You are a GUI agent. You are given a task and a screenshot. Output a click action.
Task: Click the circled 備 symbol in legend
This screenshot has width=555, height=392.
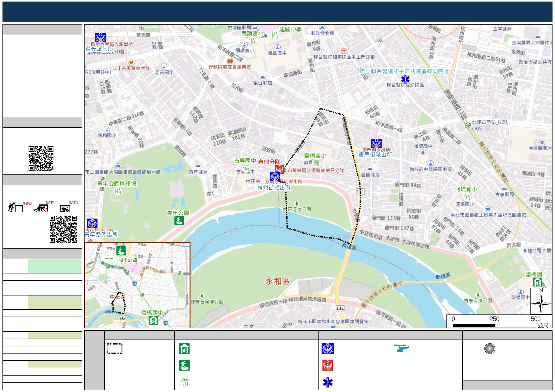[x=185, y=382]
